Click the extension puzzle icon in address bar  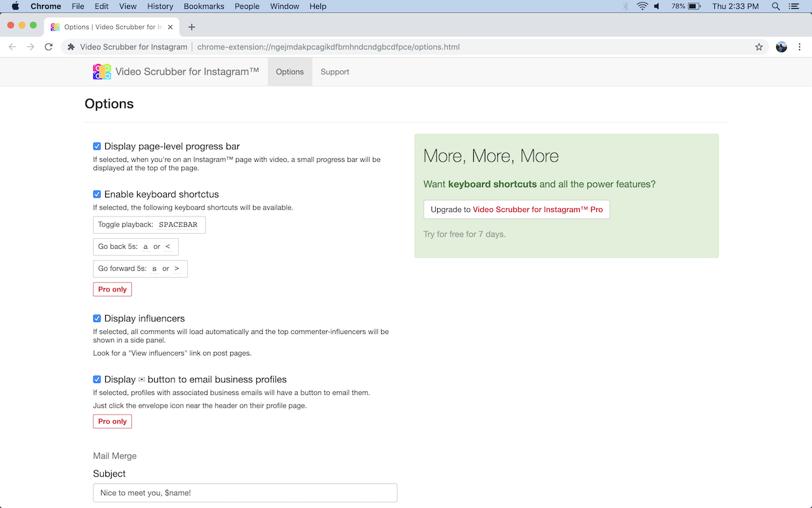pos(71,47)
